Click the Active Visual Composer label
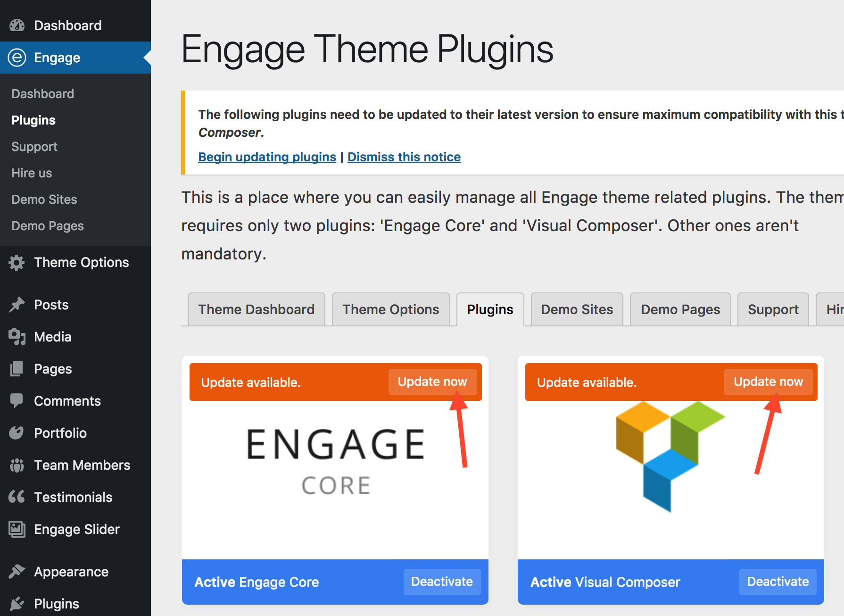 pos(605,582)
